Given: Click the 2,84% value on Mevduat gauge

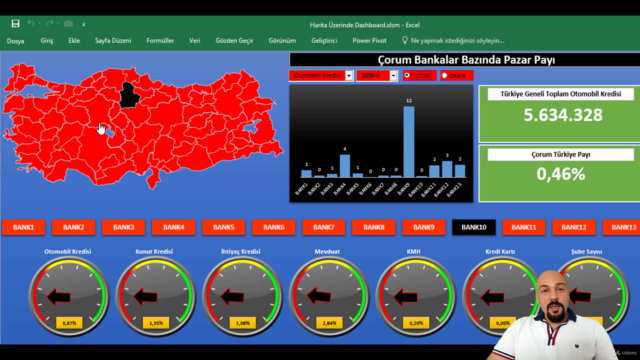Looking at the screenshot, I should click(x=329, y=323).
